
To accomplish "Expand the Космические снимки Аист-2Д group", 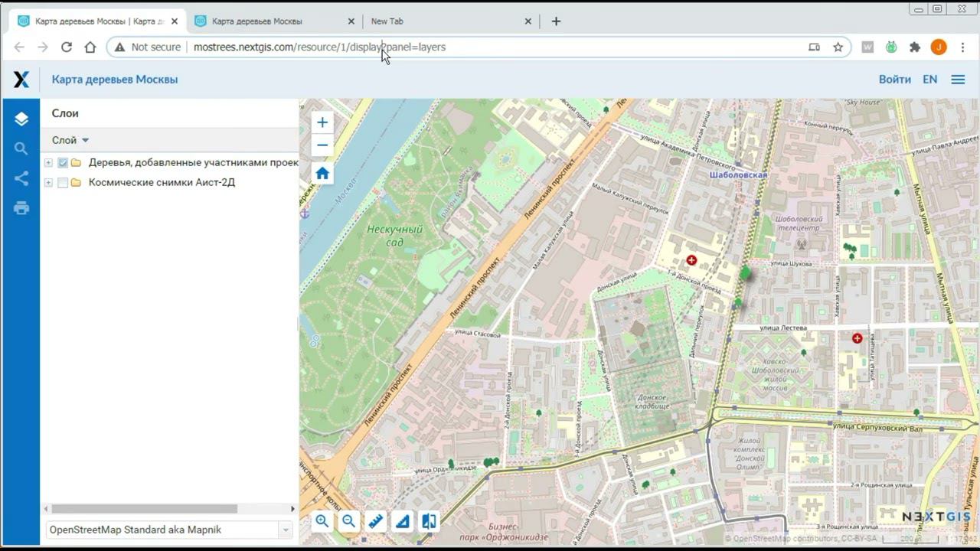I will 48,182.
